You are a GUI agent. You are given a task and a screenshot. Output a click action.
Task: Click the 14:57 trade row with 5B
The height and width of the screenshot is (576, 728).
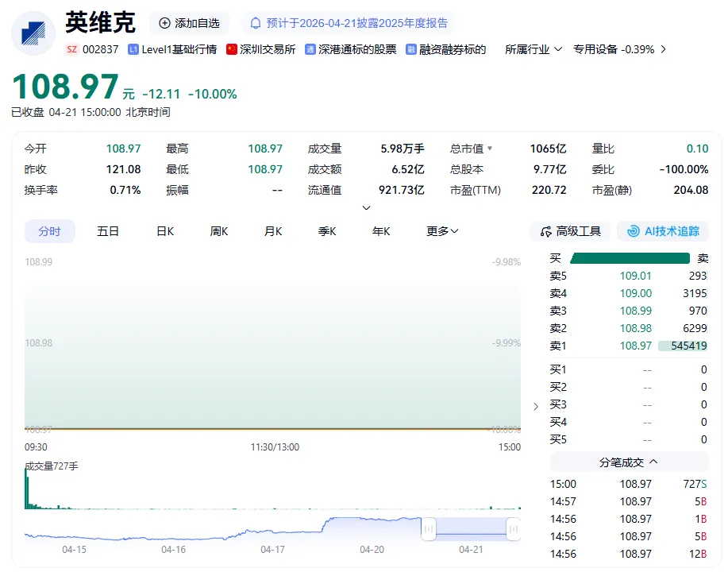(628, 501)
